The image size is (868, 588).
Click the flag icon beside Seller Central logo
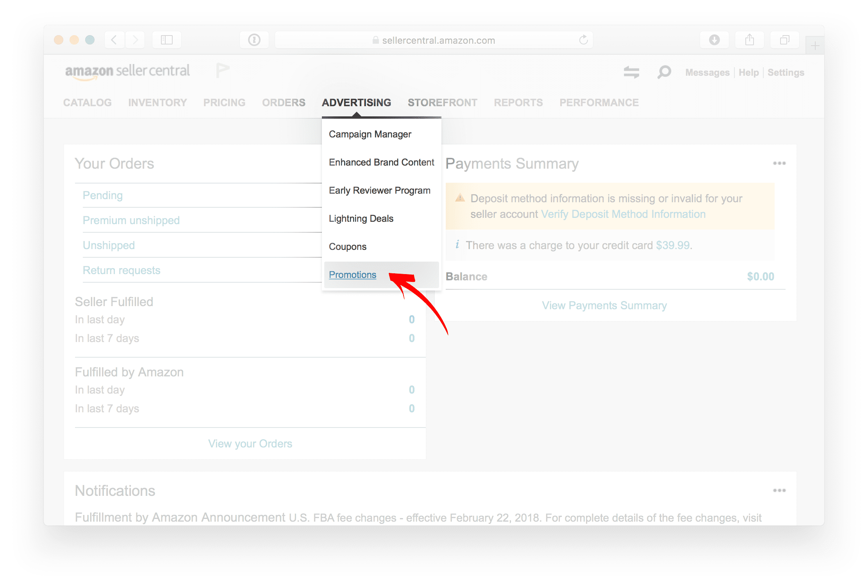click(223, 70)
